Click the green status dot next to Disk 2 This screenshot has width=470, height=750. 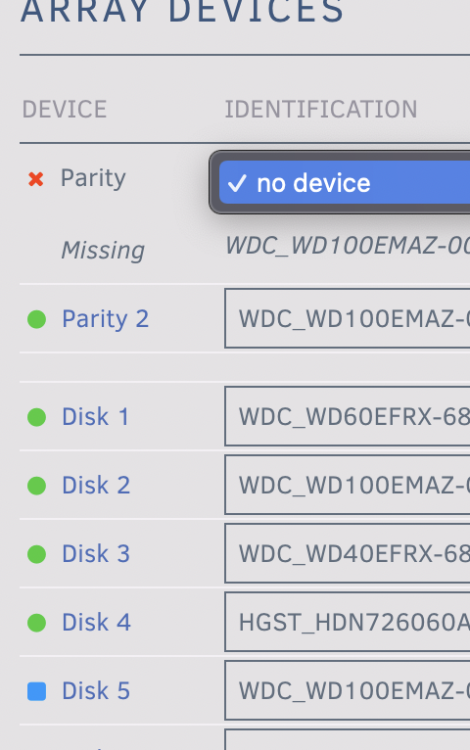[37, 485]
